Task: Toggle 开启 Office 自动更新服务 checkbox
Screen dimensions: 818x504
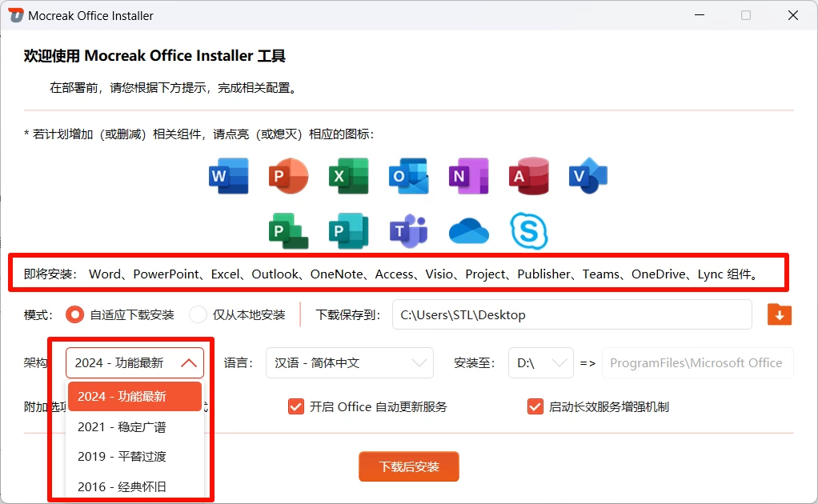Action: tap(296, 406)
